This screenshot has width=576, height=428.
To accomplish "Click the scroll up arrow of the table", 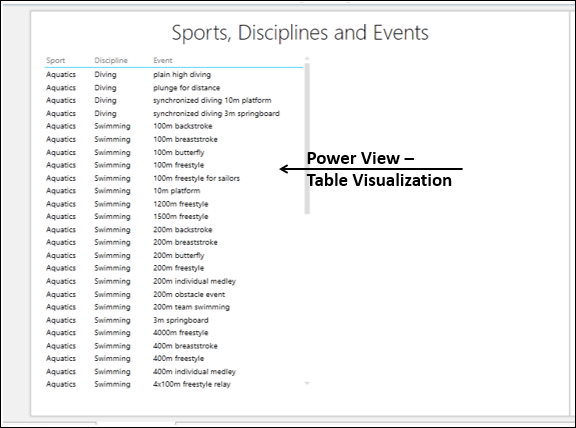I will click(307, 59).
